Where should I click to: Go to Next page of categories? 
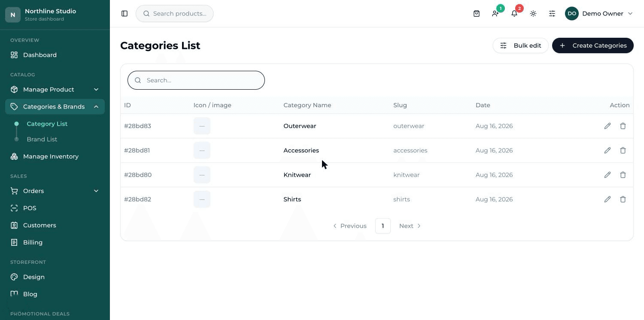click(x=410, y=226)
